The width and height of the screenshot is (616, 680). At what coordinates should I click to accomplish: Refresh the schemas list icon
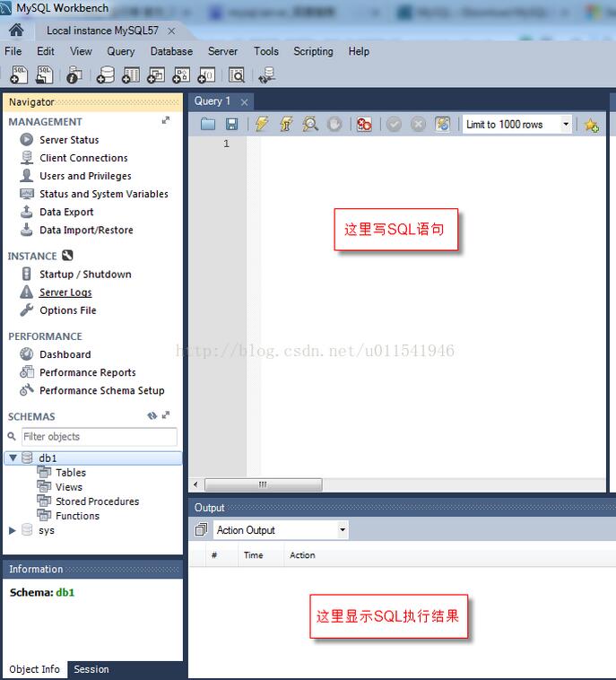(152, 416)
